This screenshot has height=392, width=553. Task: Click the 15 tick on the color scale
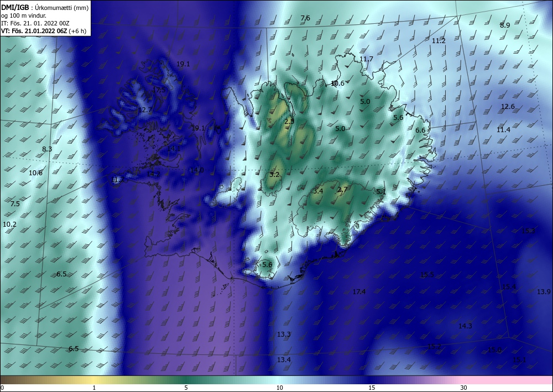pos(372,388)
